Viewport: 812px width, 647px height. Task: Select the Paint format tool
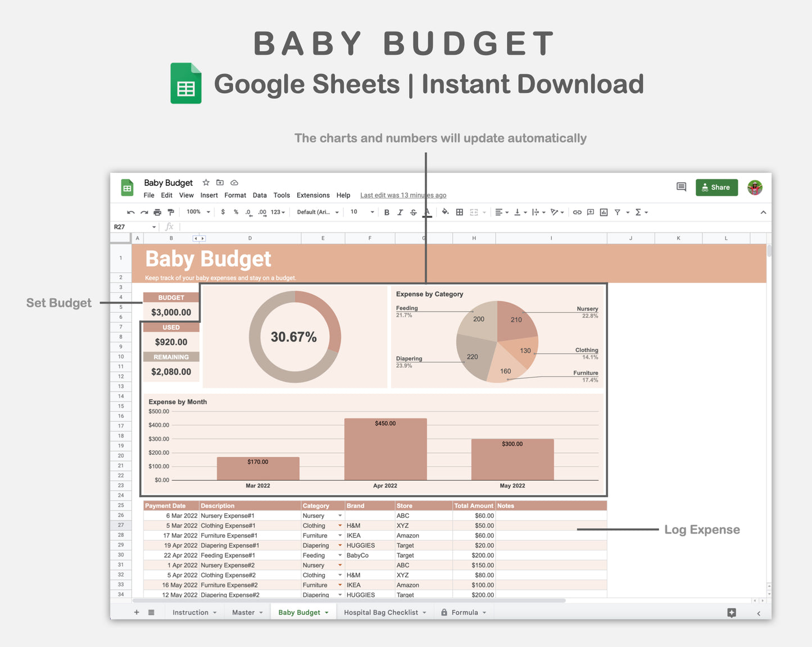171,212
